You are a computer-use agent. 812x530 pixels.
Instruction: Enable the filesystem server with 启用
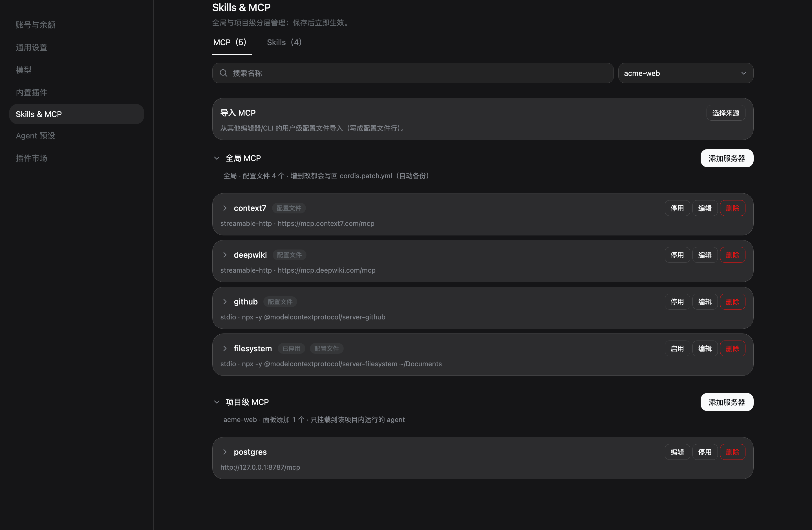677,348
